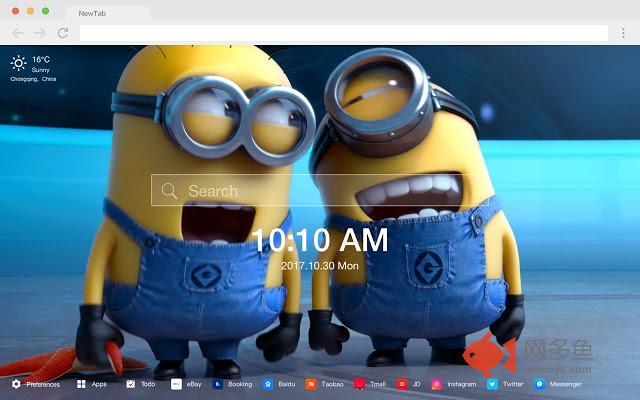Open the Apps grid icon
The image size is (640, 400).
81,384
